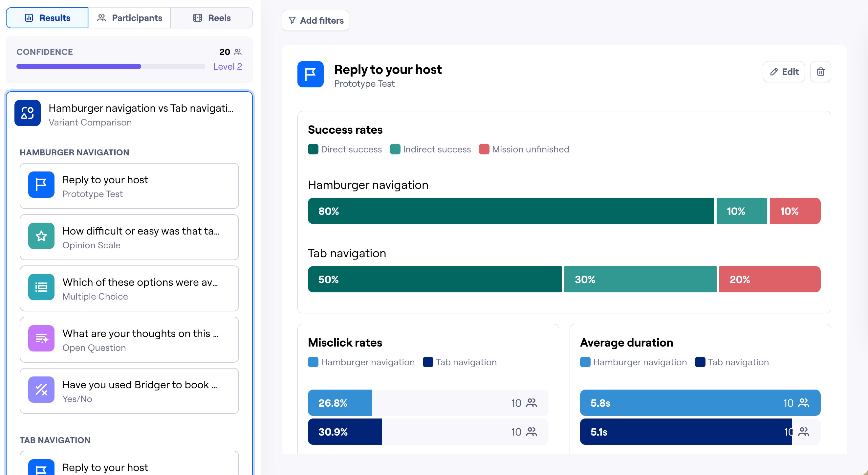Toggle Direct success legend swatch

(313, 149)
